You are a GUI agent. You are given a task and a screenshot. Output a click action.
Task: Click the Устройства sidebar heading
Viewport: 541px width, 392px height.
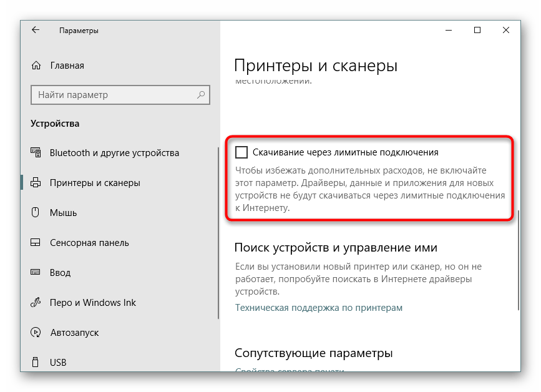pyautogui.click(x=55, y=124)
